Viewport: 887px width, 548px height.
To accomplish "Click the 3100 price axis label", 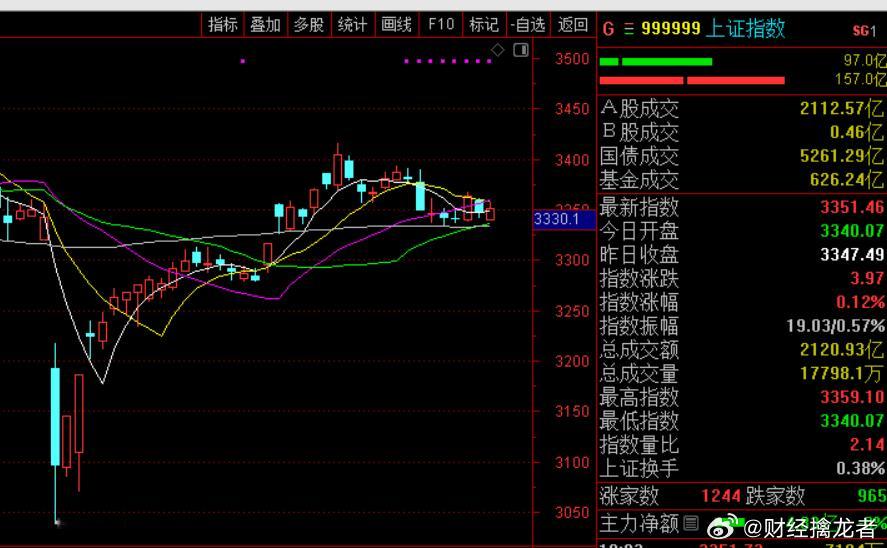I will pyautogui.click(x=572, y=463).
